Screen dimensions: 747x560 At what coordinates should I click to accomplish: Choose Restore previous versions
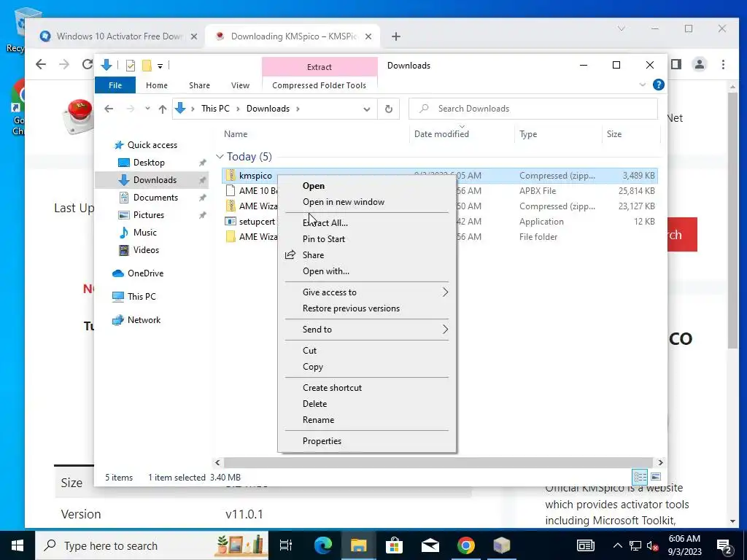coord(351,308)
